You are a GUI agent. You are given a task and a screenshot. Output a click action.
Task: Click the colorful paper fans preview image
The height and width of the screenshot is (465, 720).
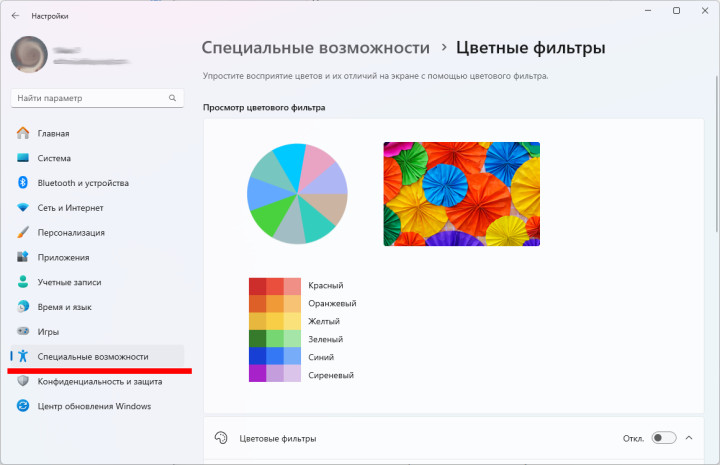click(461, 193)
